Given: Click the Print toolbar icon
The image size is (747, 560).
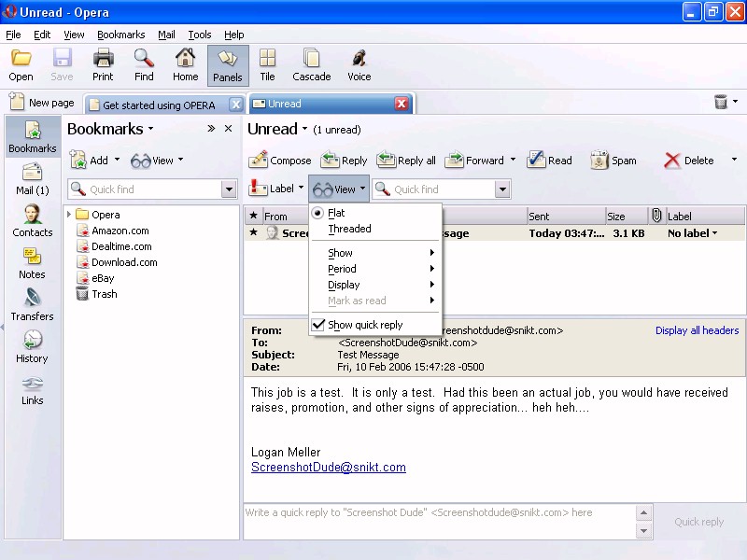Looking at the screenshot, I should click(103, 65).
